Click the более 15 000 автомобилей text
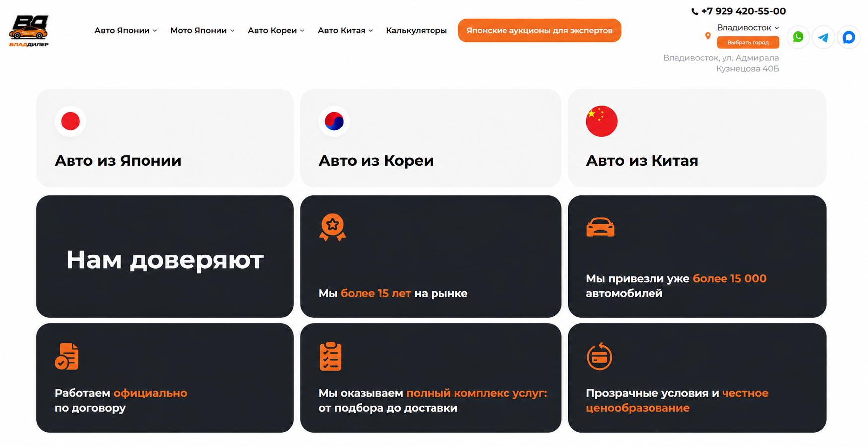The image size is (868, 446). tap(676, 286)
